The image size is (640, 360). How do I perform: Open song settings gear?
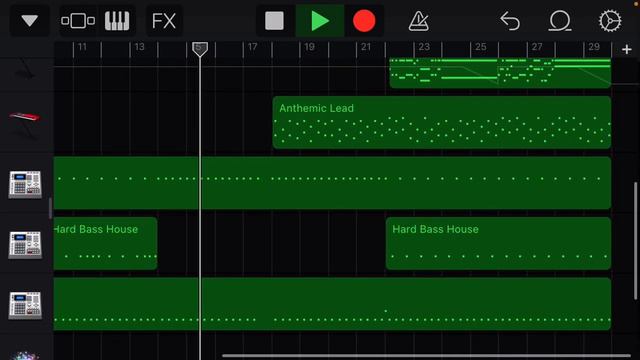610,20
